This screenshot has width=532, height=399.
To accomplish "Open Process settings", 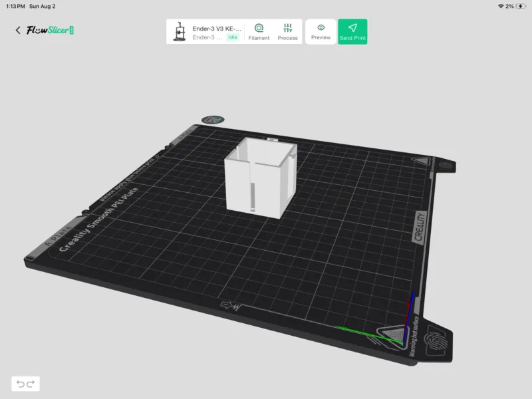I will [287, 32].
